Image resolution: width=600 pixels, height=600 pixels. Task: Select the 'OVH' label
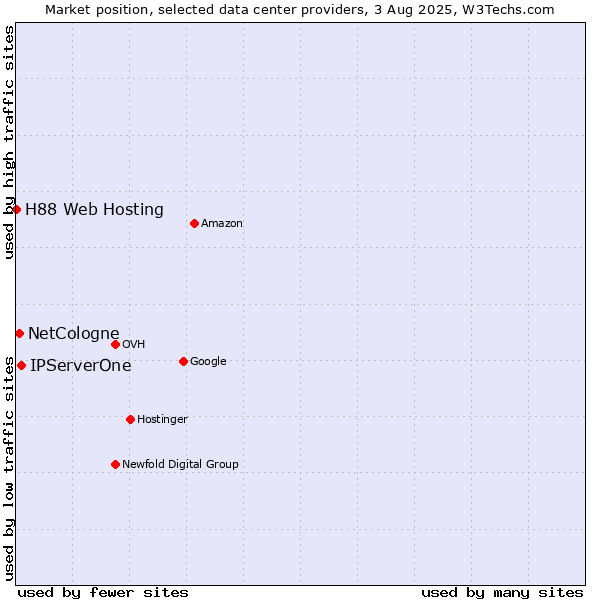tap(134, 344)
